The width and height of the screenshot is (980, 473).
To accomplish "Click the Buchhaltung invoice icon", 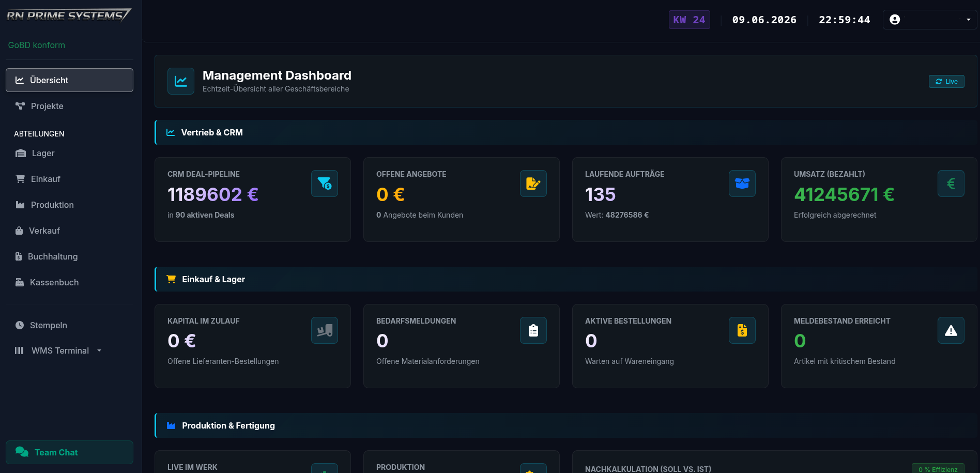I will [19, 256].
